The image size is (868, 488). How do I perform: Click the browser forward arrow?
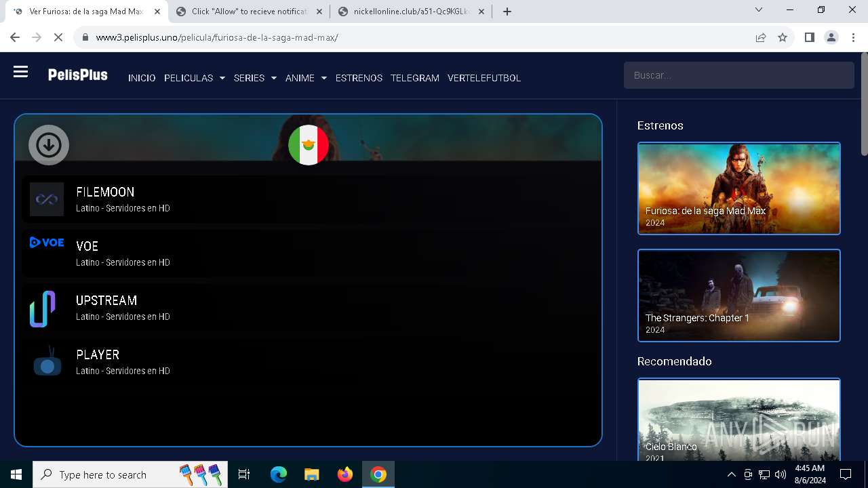[37, 37]
